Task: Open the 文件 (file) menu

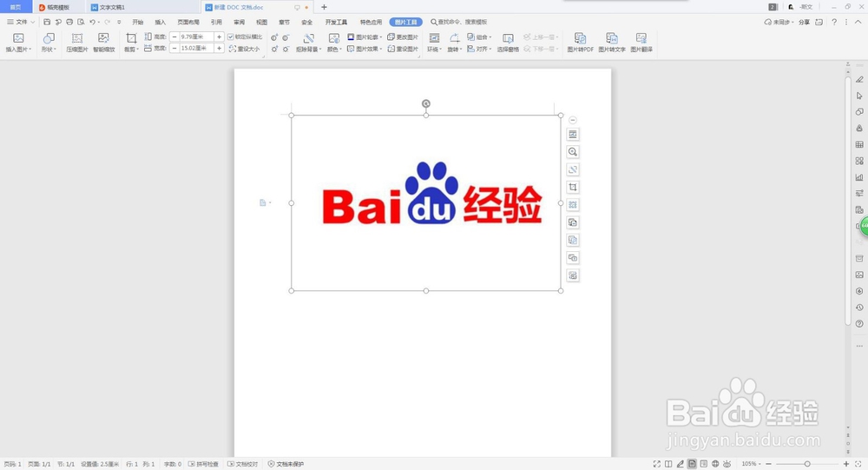Action: coord(21,23)
